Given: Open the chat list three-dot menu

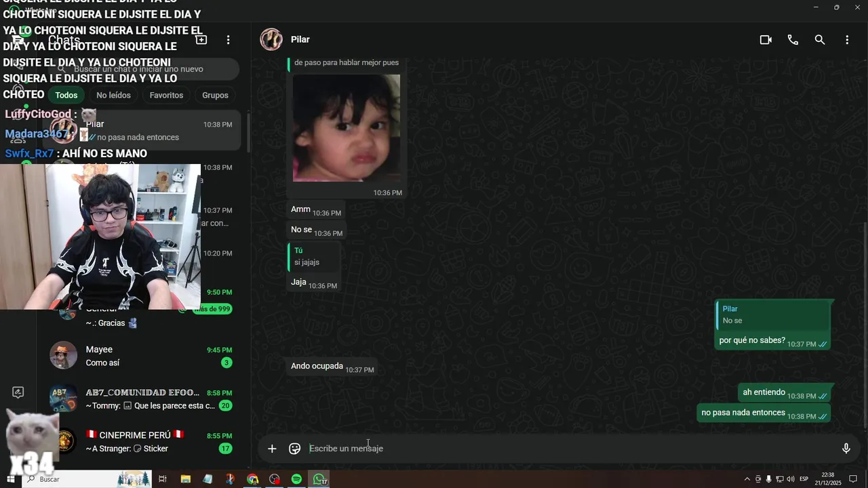Looking at the screenshot, I should pos(229,40).
